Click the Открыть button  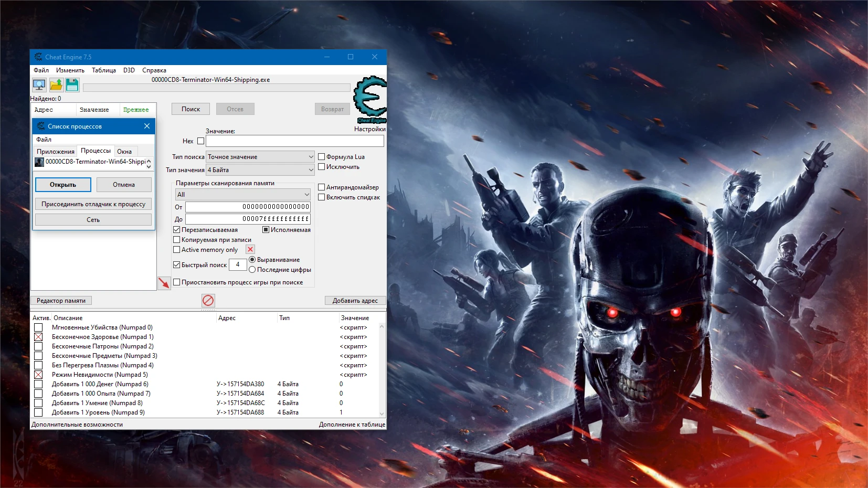pyautogui.click(x=63, y=185)
